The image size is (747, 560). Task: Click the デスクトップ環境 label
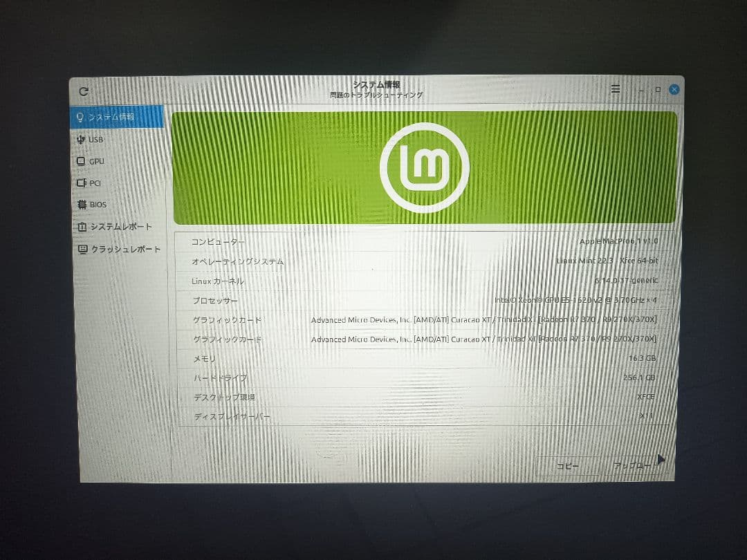point(224,397)
